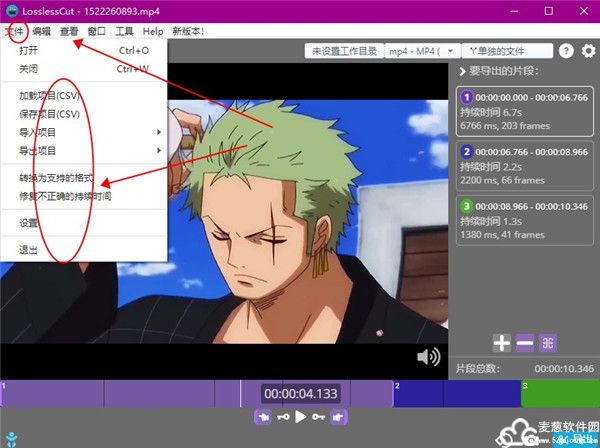Viewport: 600px width, 448px height.
Task: Play the video
Action: 301,417
